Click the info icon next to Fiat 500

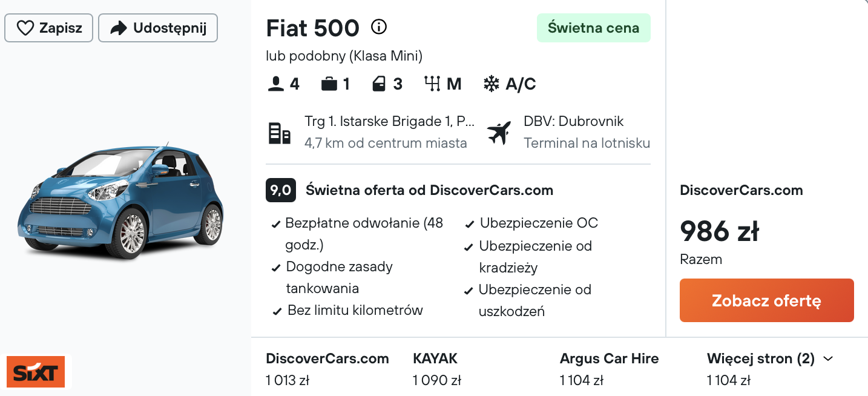pos(379,27)
